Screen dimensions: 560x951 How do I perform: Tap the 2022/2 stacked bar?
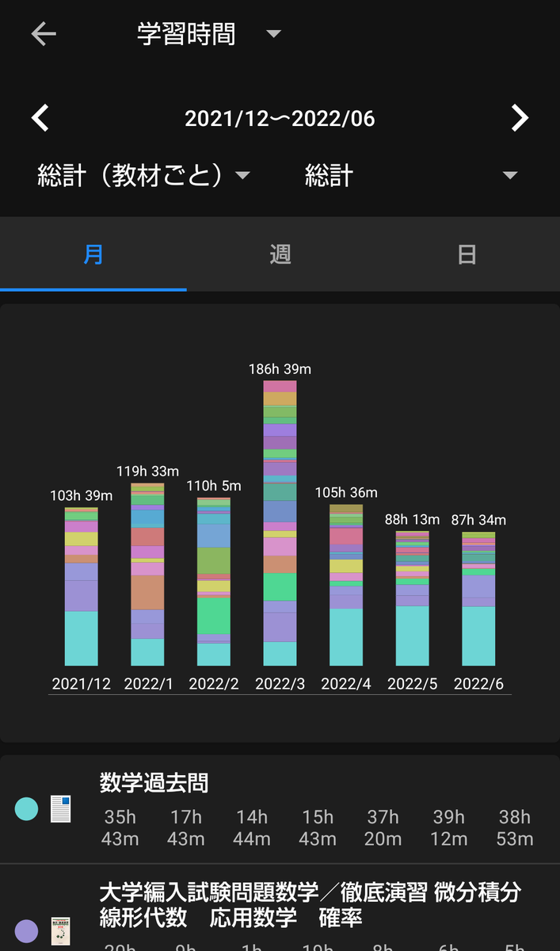pos(214,582)
